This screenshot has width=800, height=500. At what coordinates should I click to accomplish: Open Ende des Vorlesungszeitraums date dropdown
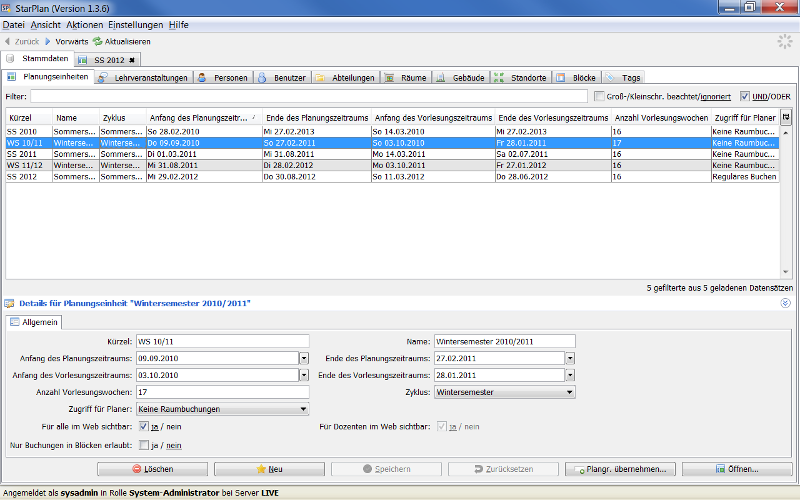click(x=570, y=375)
